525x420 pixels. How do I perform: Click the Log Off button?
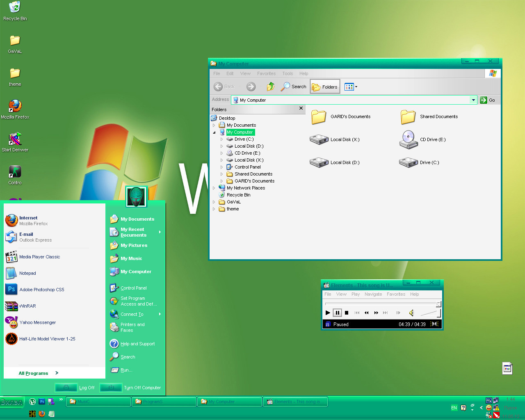click(75, 388)
